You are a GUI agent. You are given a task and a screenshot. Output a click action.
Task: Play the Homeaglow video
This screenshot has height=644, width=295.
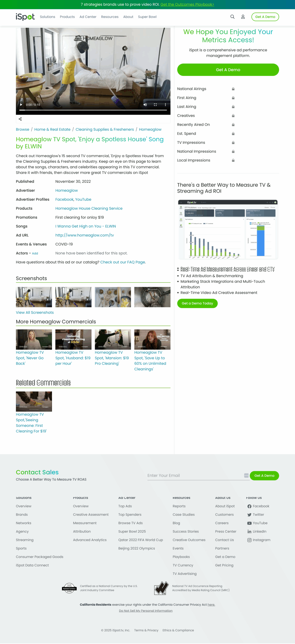[21, 105]
